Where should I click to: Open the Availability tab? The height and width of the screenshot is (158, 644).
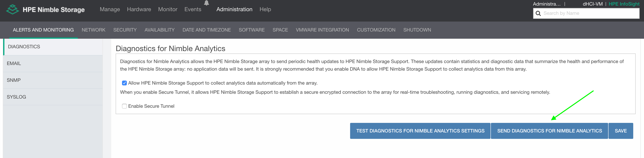click(x=160, y=30)
